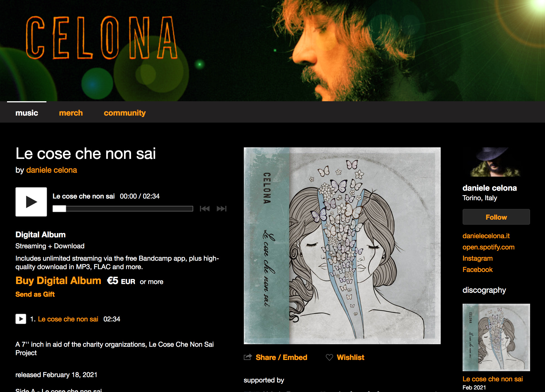
Task: Skip to the next track
Action: coord(222,209)
